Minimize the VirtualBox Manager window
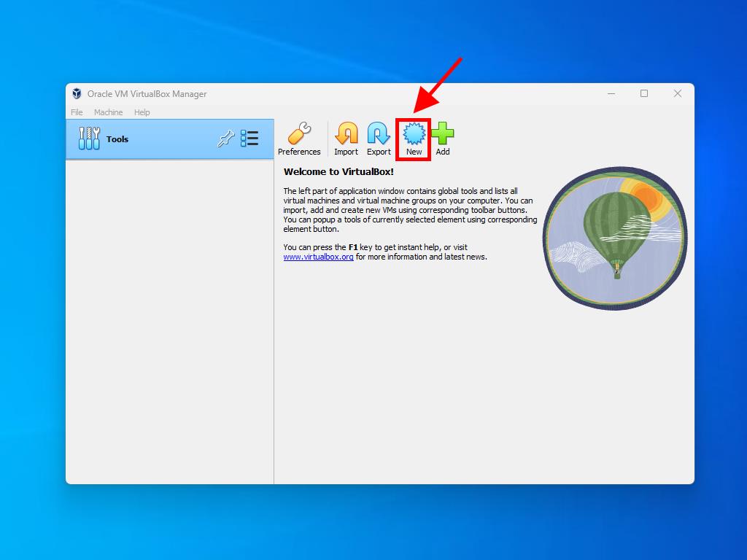747x560 pixels. 611,93
